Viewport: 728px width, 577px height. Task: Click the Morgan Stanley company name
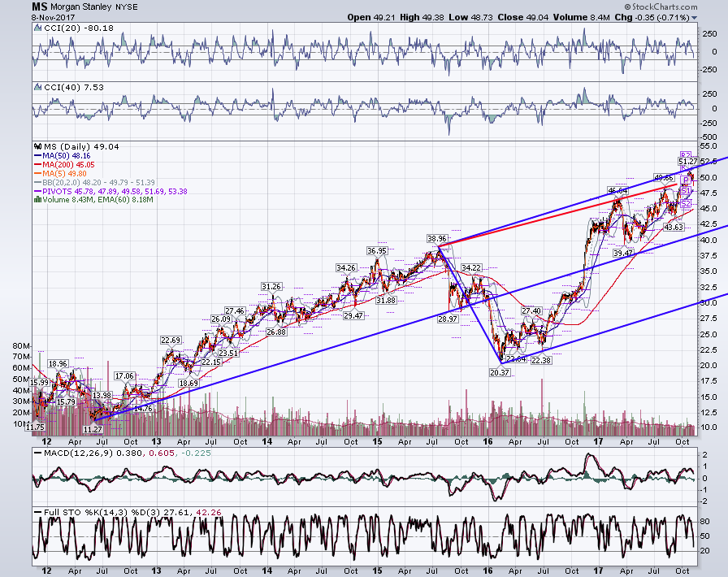[x=80, y=7]
